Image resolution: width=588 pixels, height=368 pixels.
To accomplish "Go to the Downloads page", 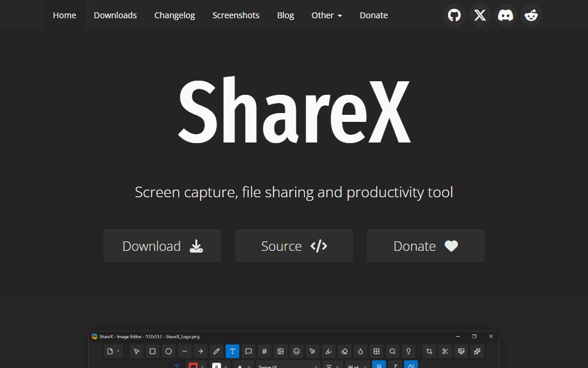I will click(115, 15).
